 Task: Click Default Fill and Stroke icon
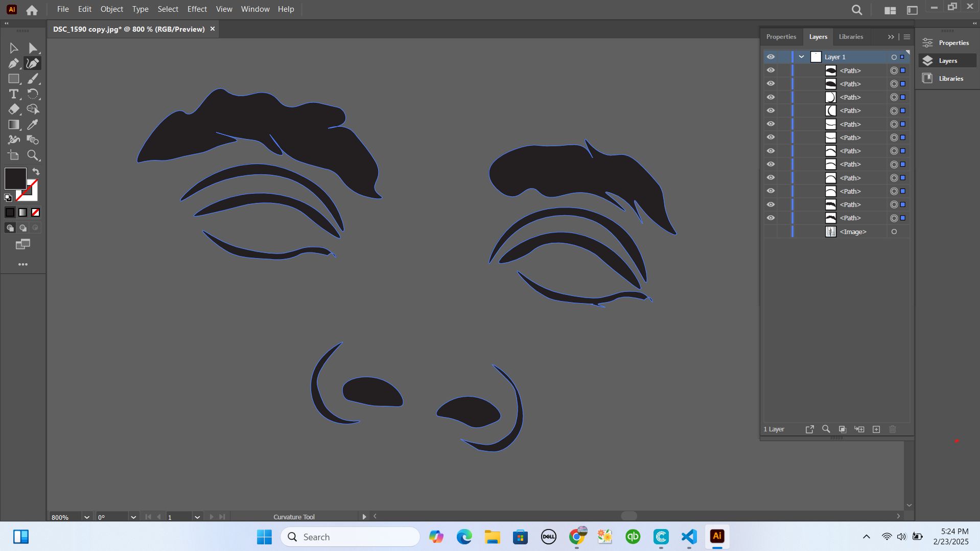tap(8, 197)
